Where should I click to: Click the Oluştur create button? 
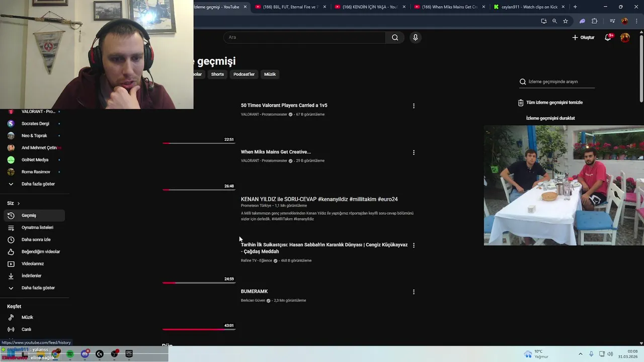(x=583, y=37)
